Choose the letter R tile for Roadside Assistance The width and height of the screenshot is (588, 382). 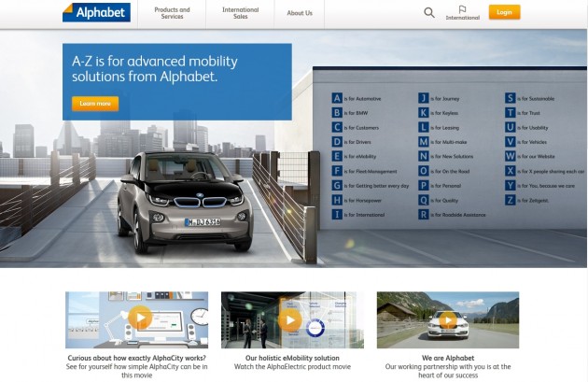tap(423, 214)
